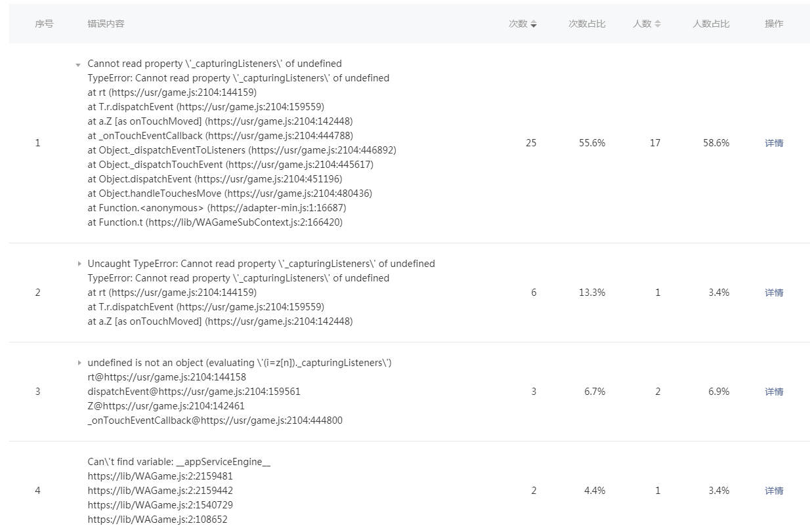The width and height of the screenshot is (810, 532).
Task: Expand error row 3 undefined object
Action: [79, 363]
